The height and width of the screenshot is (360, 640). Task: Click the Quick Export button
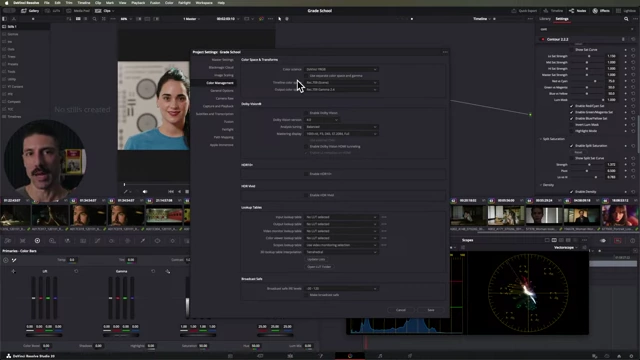[524, 11]
